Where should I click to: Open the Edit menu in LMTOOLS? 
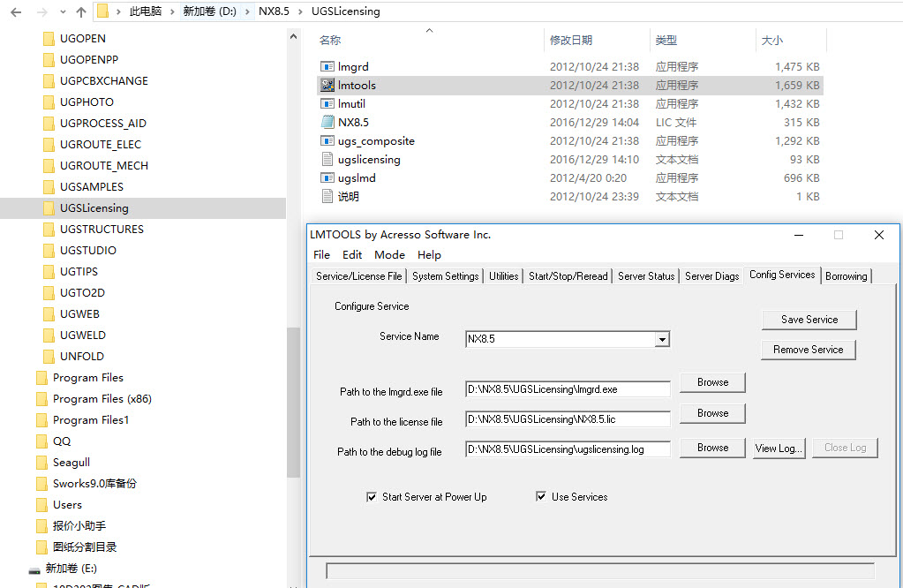(352, 254)
